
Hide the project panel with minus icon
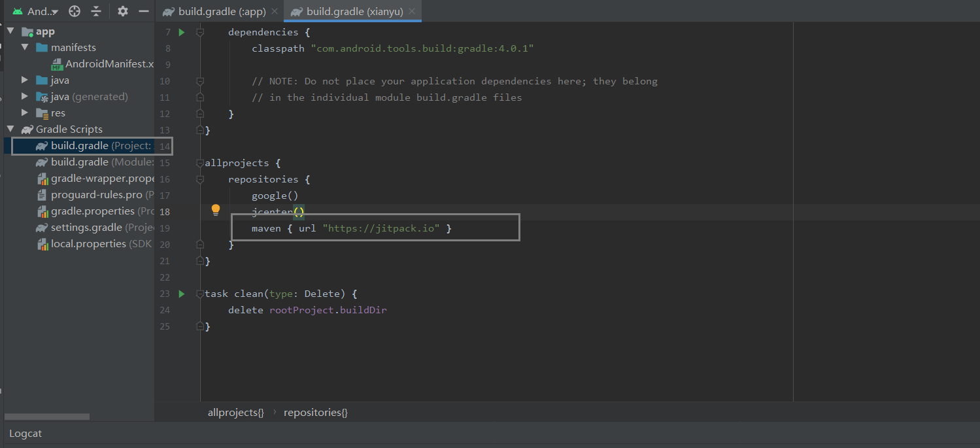(144, 11)
